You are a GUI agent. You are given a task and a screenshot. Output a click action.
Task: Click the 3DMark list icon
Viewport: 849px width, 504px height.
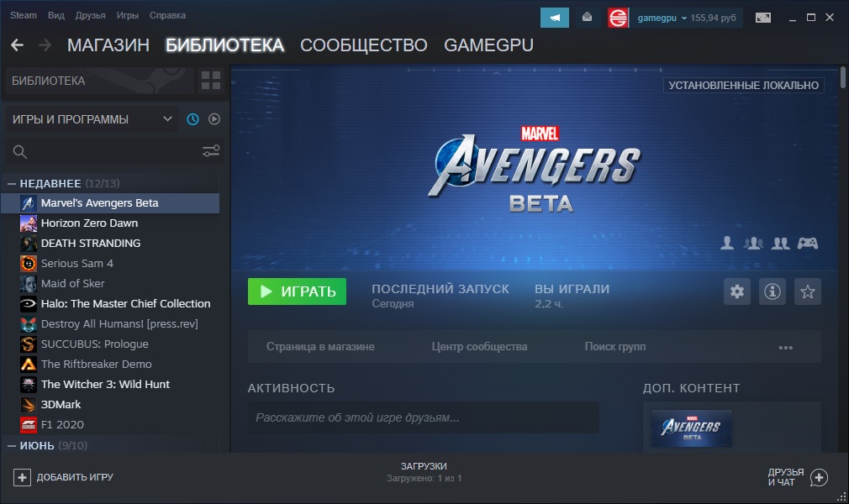28,404
